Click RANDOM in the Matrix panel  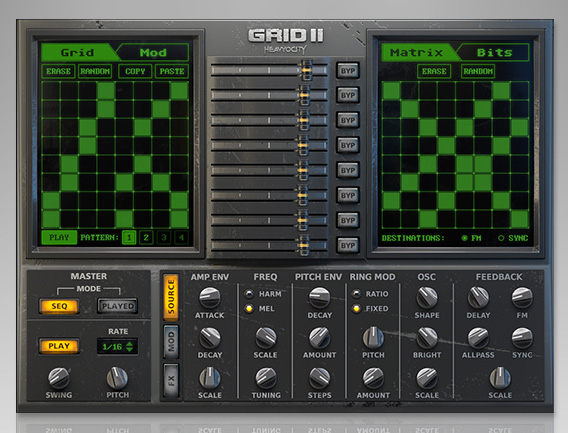(x=478, y=71)
